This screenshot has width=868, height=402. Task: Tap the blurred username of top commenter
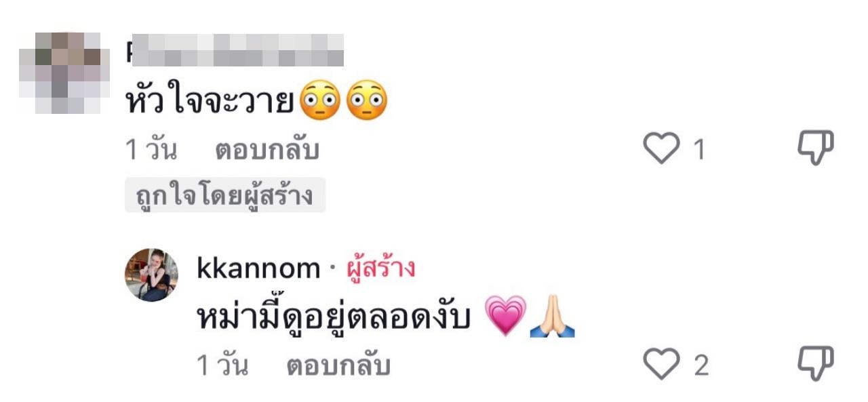pyautogui.click(x=235, y=50)
